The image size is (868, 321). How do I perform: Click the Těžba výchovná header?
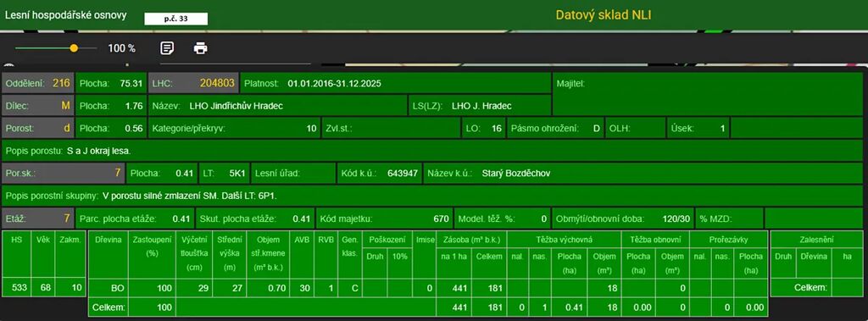(x=564, y=240)
